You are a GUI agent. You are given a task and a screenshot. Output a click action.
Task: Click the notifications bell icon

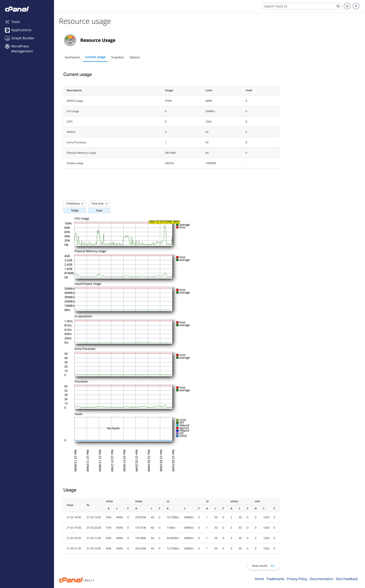(x=347, y=6)
